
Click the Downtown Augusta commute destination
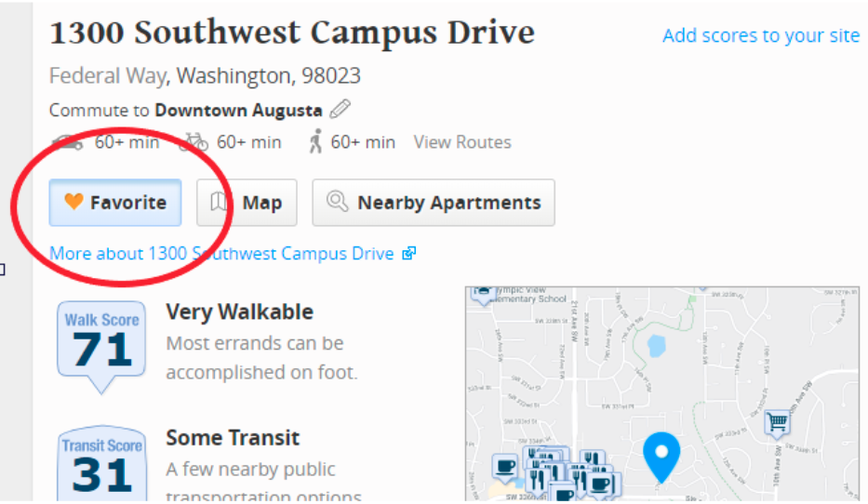(x=238, y=110)
